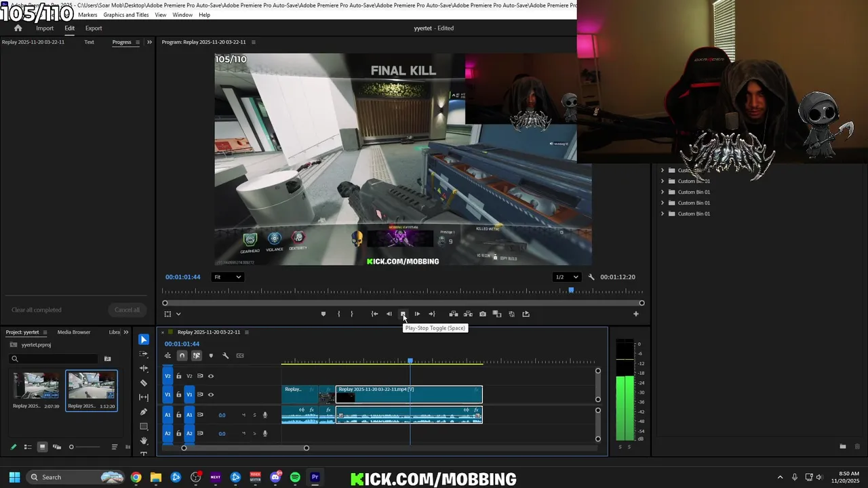868x488 pixels.
Task: Add a timeline marker icon
Action: 211,356
